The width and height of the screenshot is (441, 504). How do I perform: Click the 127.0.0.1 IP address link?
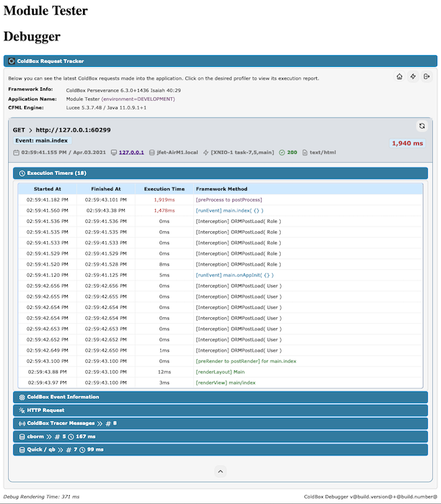point(131,152)
